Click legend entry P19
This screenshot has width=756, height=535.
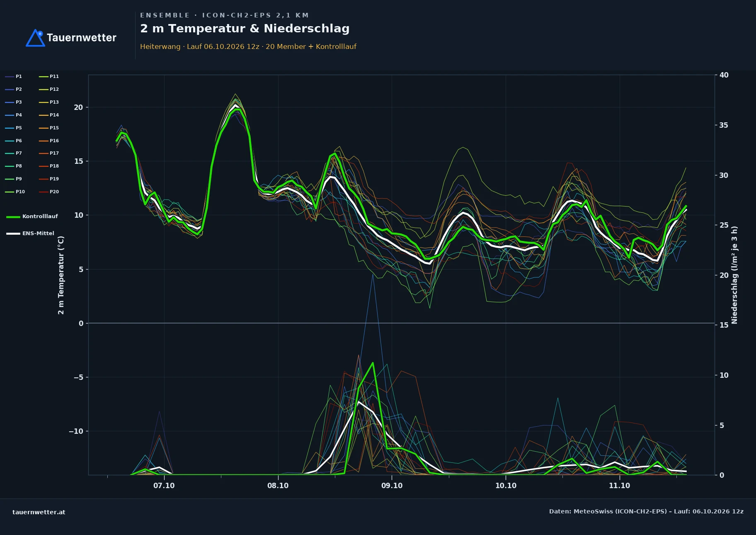(x=49, y=179)
